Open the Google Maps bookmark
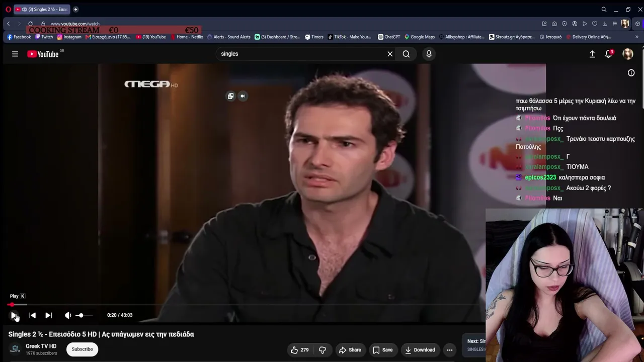644x362 pixels. pyautogui.click(x=420, y=37)
